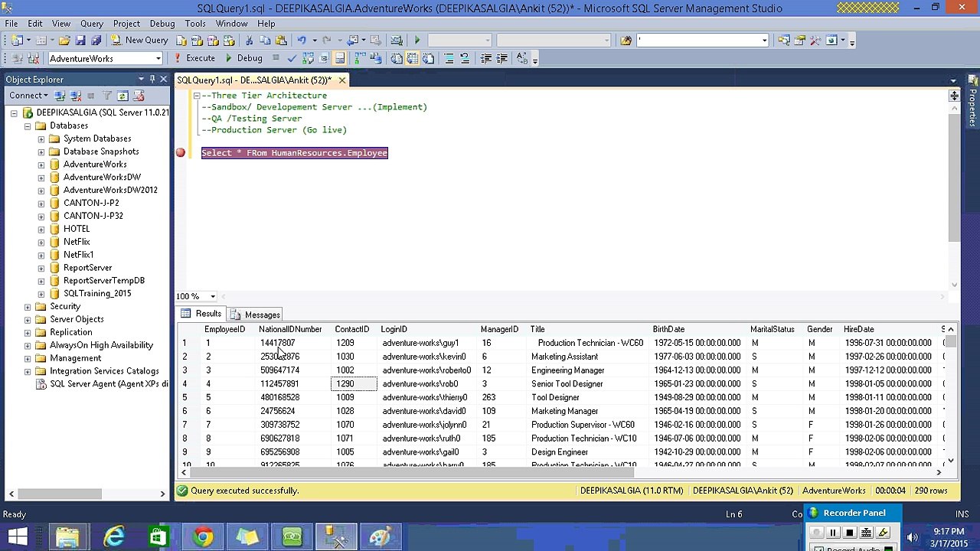Screen dimensions: 980x551
Task: Open the 100 % zoom dropdown
Action: tap(213, 296)
